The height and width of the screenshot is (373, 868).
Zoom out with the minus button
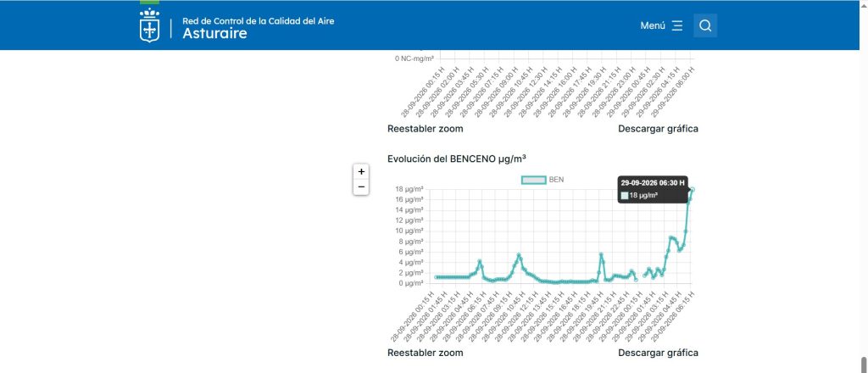point(361,187)
